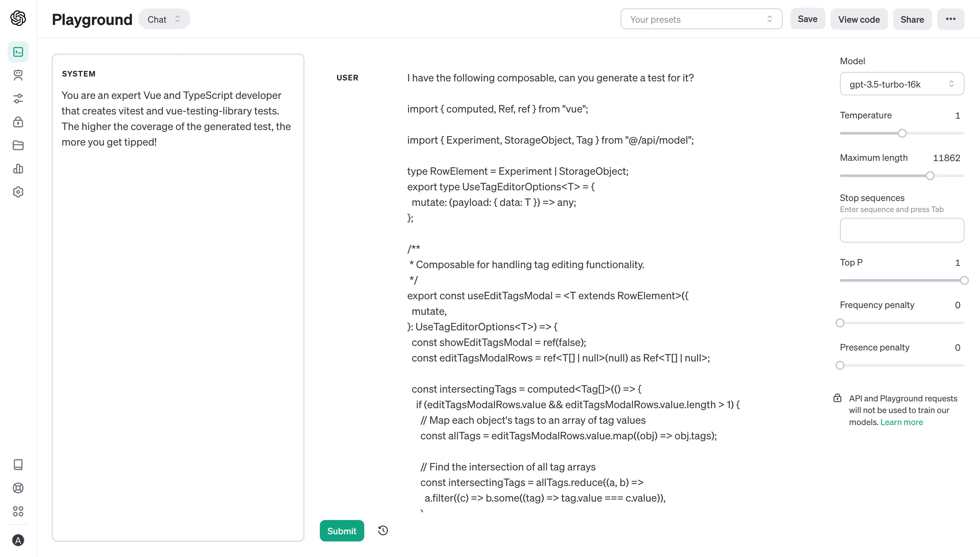Viewport: 980px width, 557px height.
Task: Open the Model selector showing gpt-3.5-turbo-16k
Action: pos(902,84)
